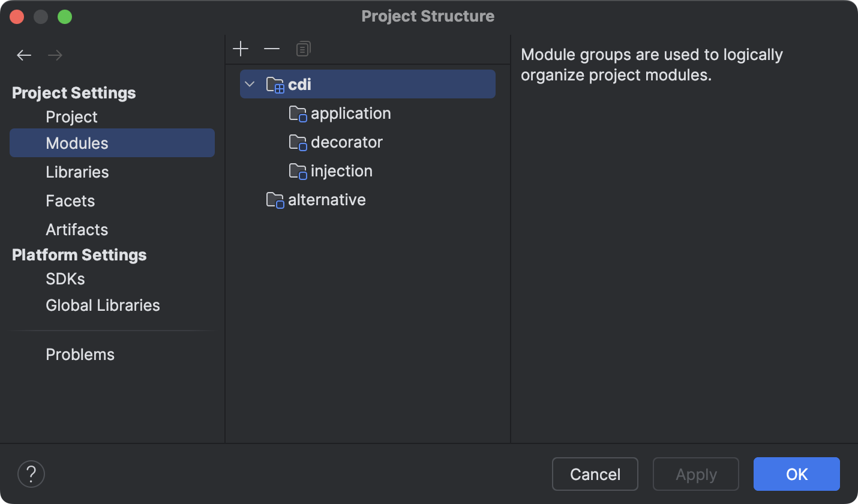Collapse the cdi module group
This screenshot has height=504, width=858.
click(x=250, y=84)
